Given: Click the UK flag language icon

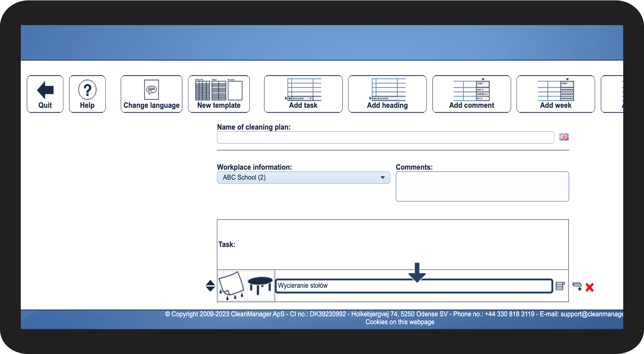Looking at the screenshot, I should (x=564, y=137).
